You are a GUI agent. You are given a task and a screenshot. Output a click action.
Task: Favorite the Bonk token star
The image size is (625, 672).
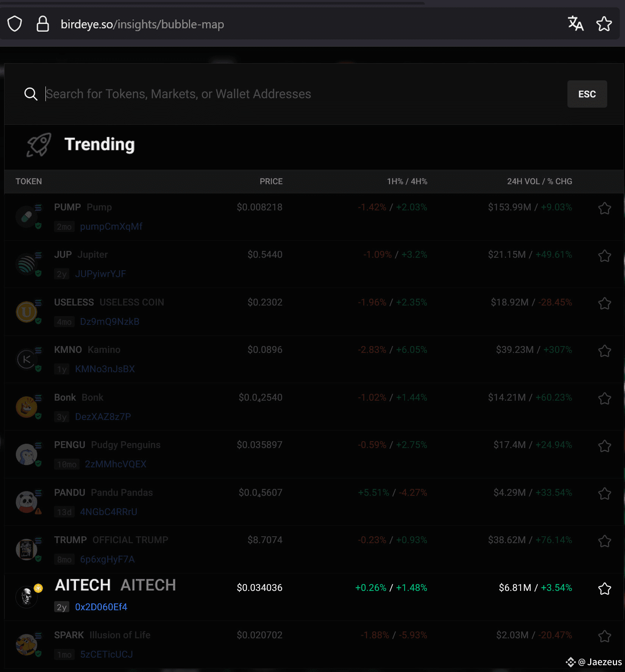605,398
